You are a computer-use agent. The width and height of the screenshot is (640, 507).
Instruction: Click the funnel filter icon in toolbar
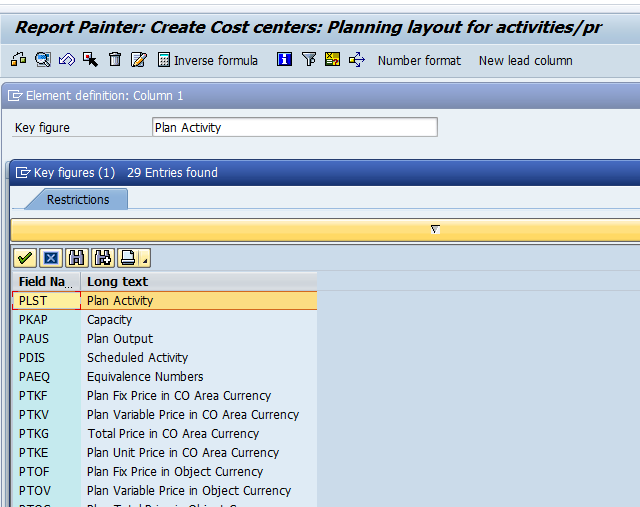tap(308, 60)
